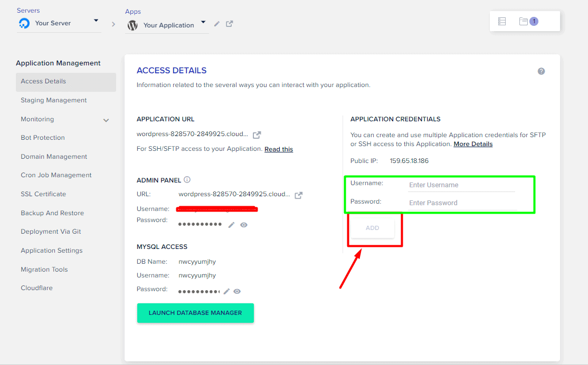Click the Enter Username input field
Screen dimensions: 588x365
[461, 185]
